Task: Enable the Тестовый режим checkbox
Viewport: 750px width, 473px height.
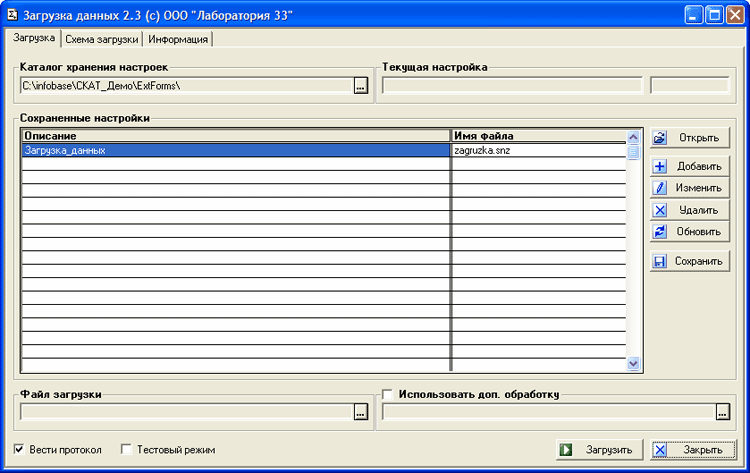Action: (x=126, y=450)
